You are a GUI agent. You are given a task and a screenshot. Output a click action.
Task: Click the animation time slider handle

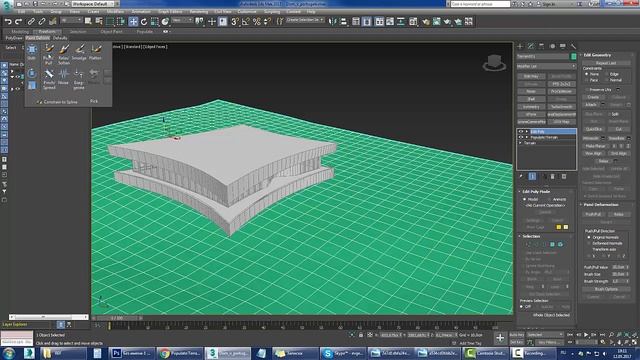pyautogui.click(x=117, y=318)
